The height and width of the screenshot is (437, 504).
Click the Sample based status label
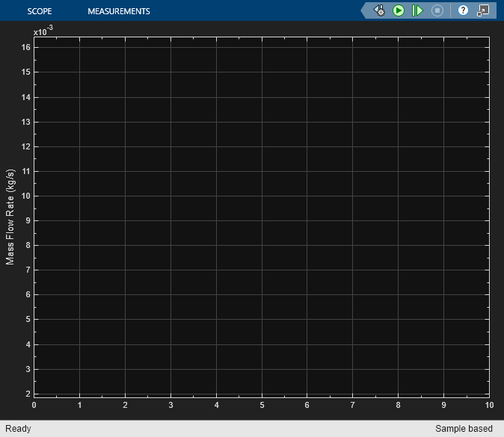464,429
